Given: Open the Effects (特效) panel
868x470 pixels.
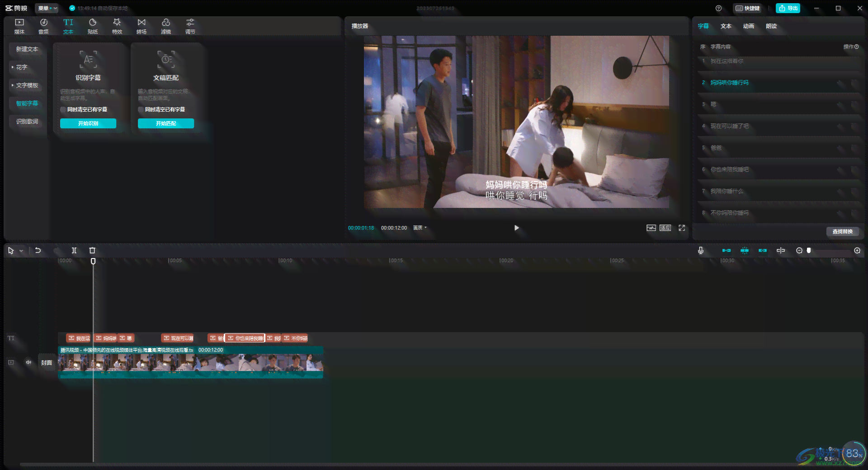Looking at the screenshot, I should [x=117, y=26].
